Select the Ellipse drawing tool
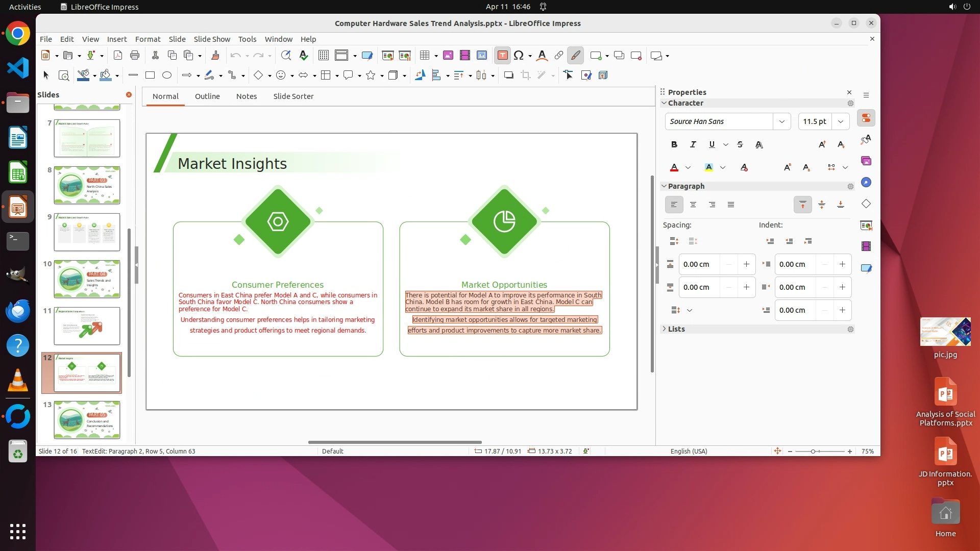This screenshot has width=980, height=551. tap(167, 76)
